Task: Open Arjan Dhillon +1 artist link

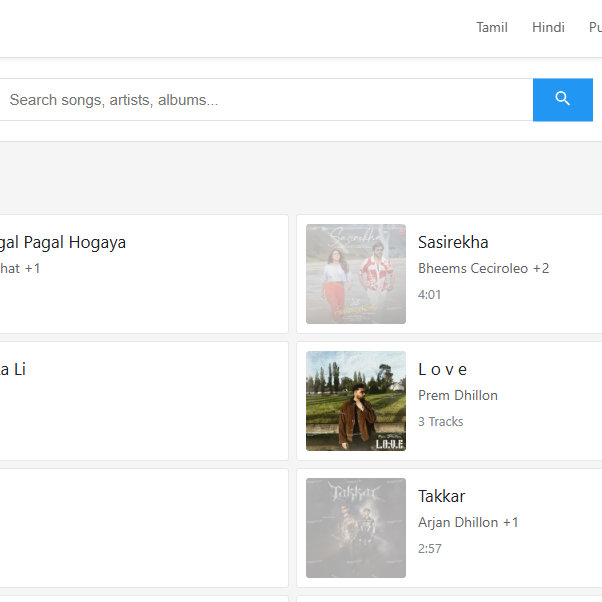Action: click(468, 522)
